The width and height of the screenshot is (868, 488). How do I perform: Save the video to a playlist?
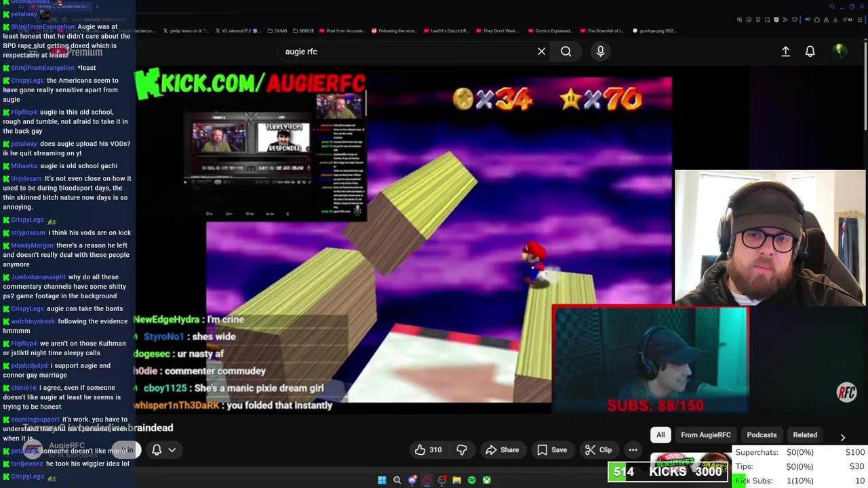[551, 450]
